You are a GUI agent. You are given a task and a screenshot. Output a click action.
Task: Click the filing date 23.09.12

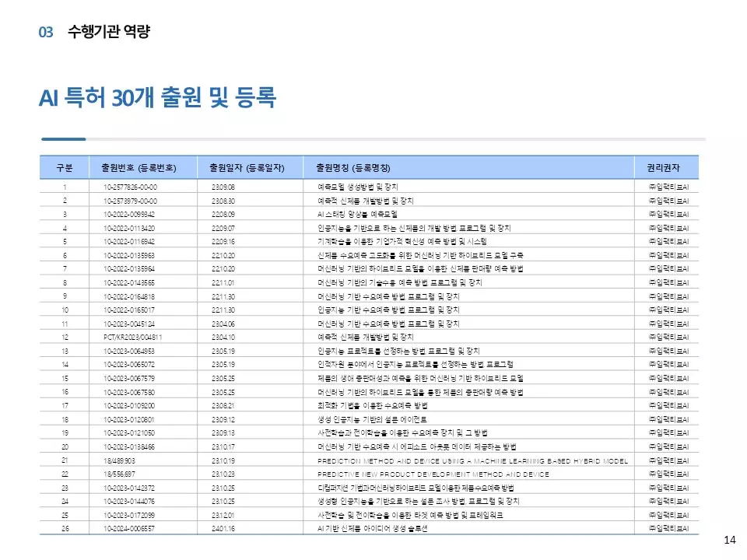click(x=223, y=419)
